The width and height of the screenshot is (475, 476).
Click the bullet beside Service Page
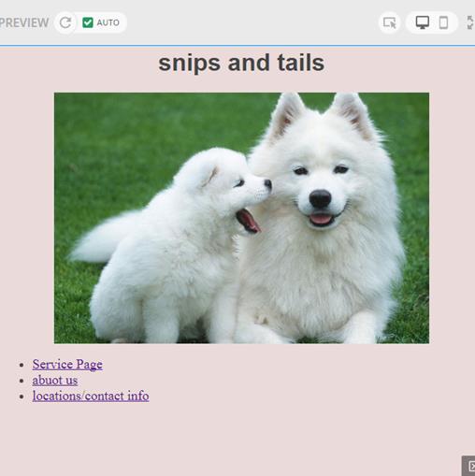[x=22, y=365]
